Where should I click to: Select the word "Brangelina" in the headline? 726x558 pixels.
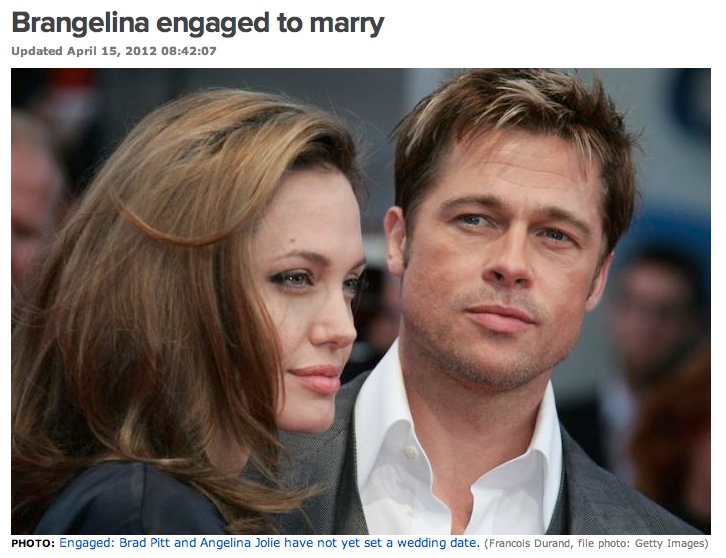[80, 22]
